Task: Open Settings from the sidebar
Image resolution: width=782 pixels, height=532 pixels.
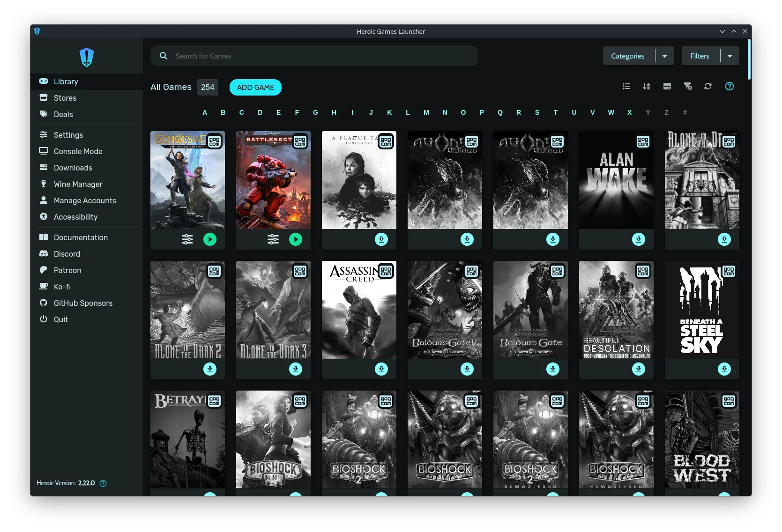Action: (x=87, y=135)
